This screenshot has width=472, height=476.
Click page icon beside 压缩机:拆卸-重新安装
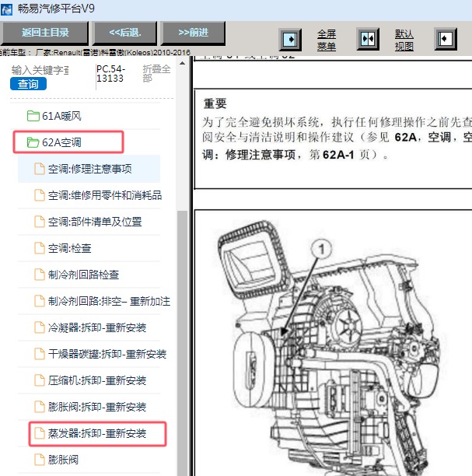click(40, 380)
